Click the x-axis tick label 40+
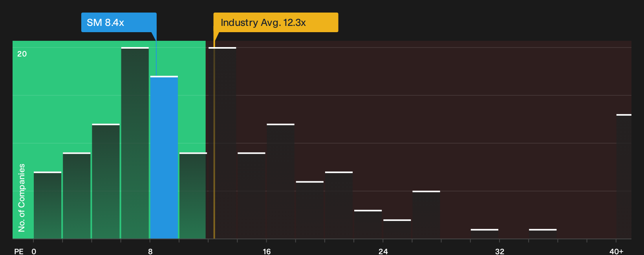Image resolution: width=644 pixels, height=255 pixels. click(x=616, y=251)
